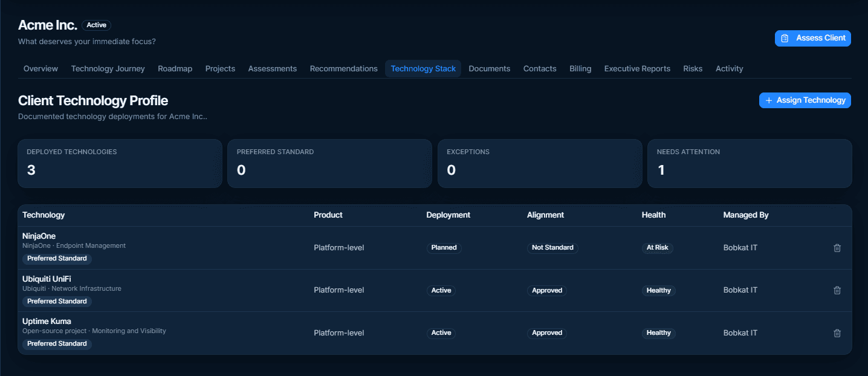Image resolution: width=868 pixels, height=376 pixels.
Task: Open the Risks tab
Action: tap(693, 69)
